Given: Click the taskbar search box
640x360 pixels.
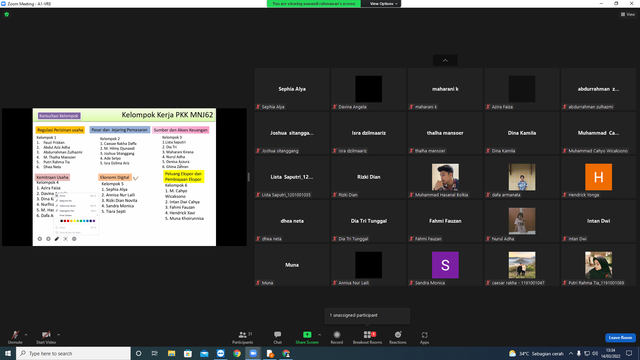Looking at the screenshot, I should pos(73,353).
